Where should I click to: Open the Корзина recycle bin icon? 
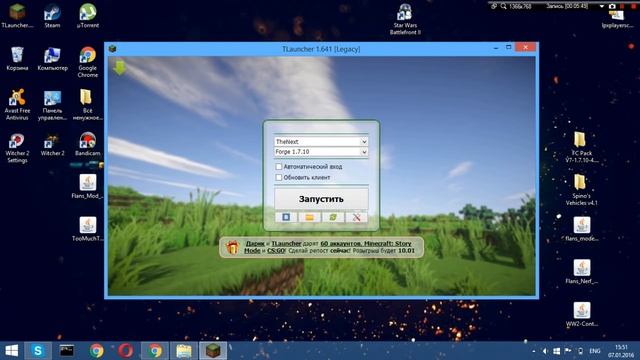coord(17,59)
